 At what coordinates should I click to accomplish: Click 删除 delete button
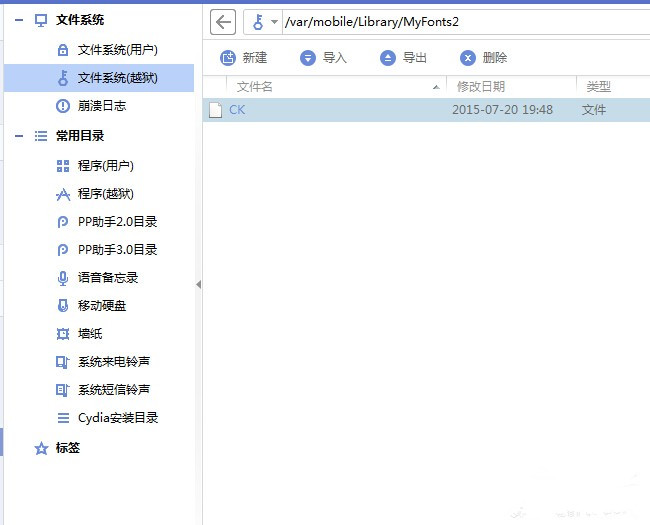point(484,58)
